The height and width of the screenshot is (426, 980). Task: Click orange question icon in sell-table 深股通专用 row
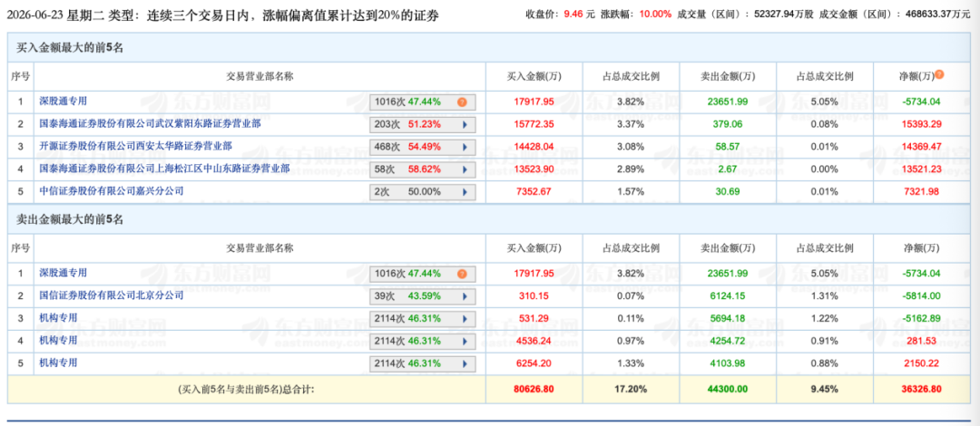(462, 274)
